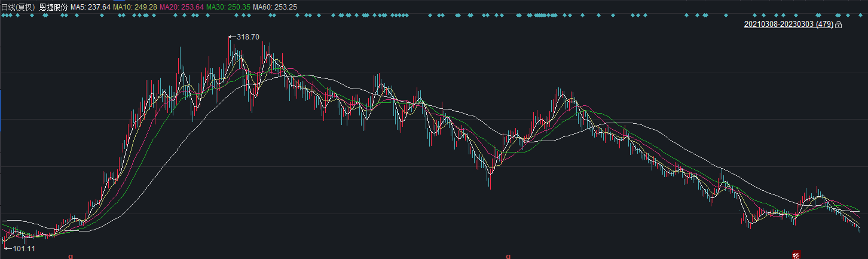Click the lock icon beside the date range
The height and width of the screenshot is (259, 868).
838,25
